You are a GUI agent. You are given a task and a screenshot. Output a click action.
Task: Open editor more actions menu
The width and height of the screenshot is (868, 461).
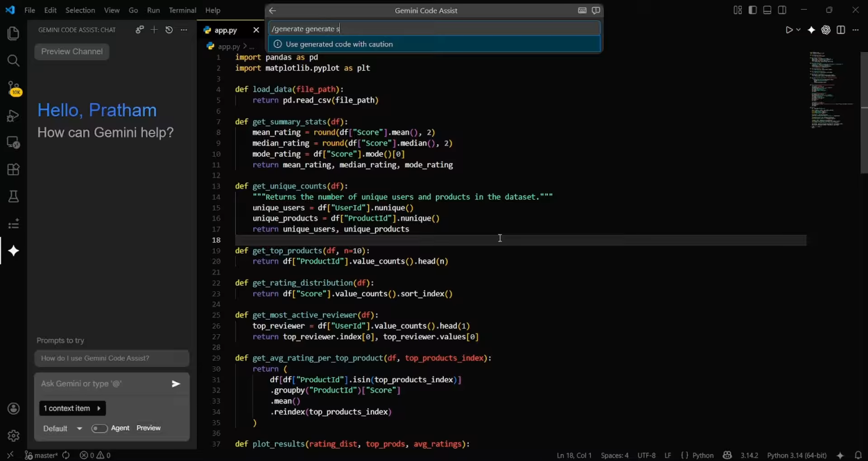[x=855, y=30]
